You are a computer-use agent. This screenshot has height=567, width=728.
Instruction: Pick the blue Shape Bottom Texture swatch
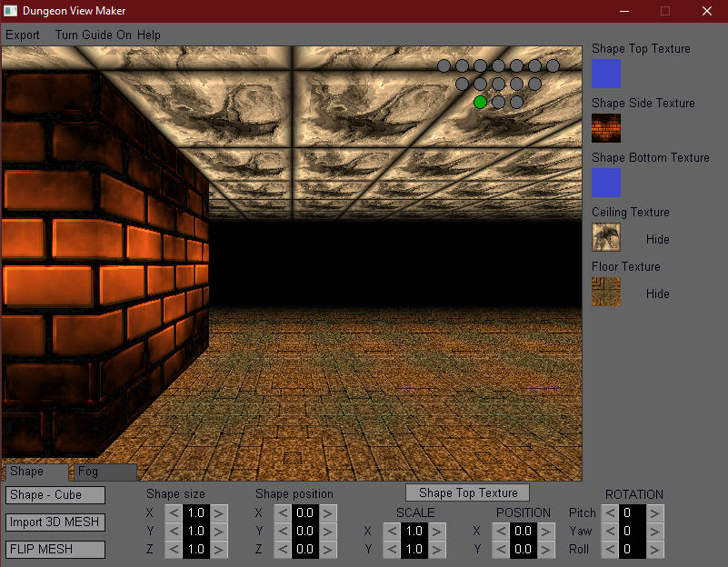(606, 183)
